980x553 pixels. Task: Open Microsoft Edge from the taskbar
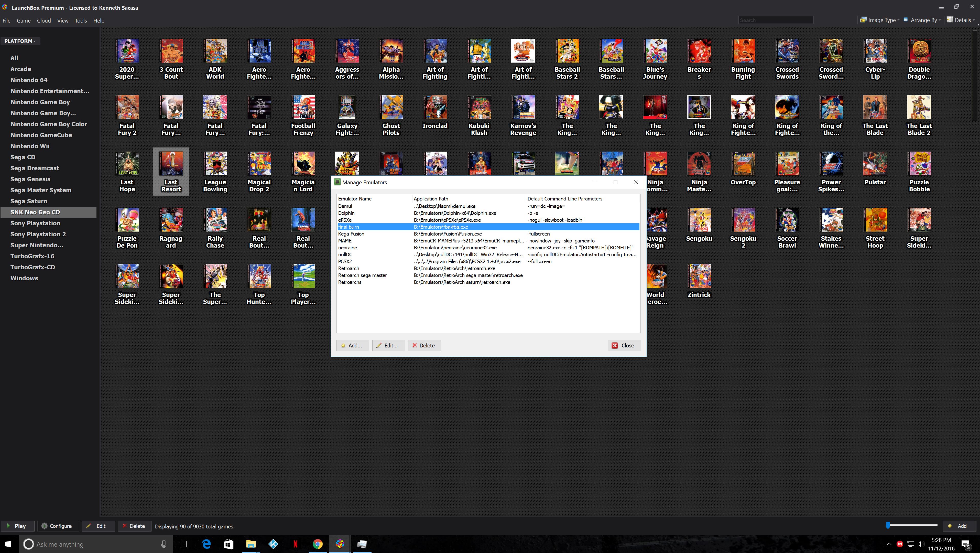(206, 544)
